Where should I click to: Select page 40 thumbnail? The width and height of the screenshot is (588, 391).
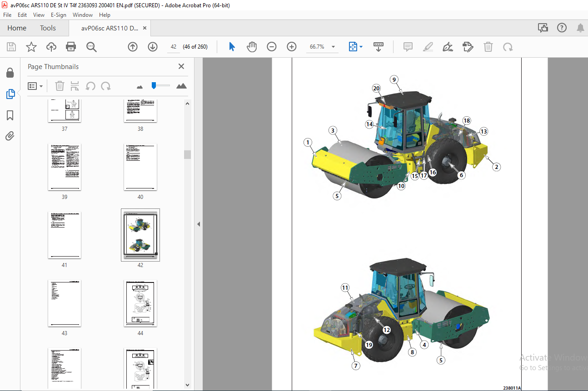coord(140,167)
